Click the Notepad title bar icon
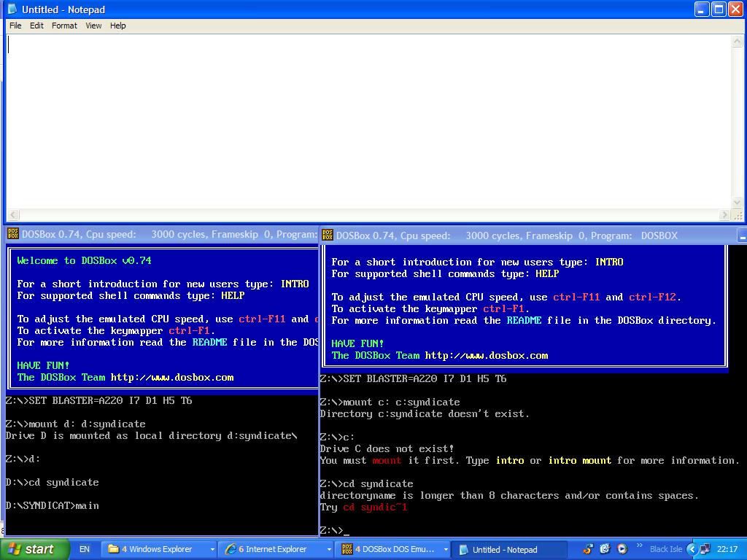 12,9
